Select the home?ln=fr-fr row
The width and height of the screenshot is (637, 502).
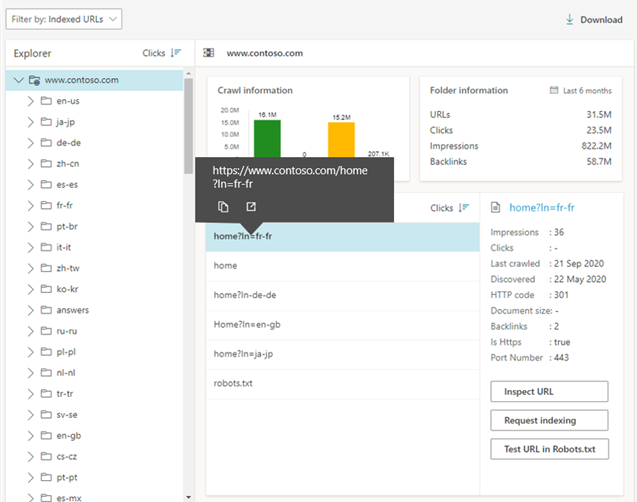coord(342,236)
